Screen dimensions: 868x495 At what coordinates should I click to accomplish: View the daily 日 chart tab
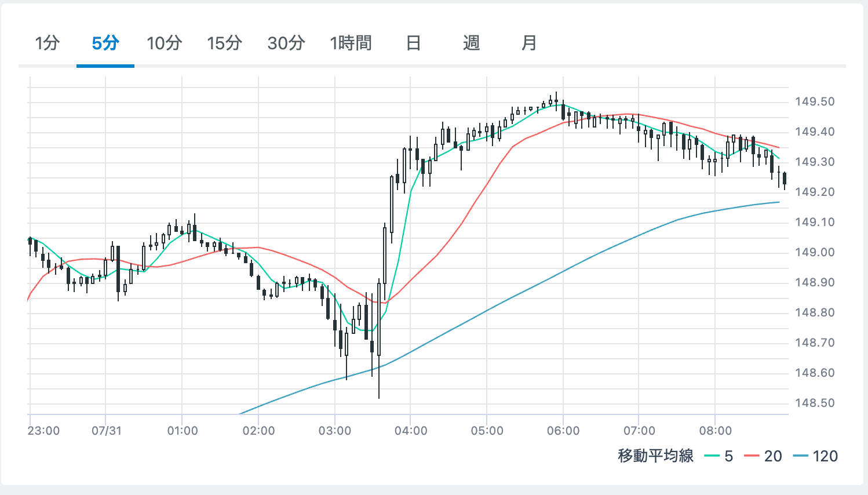413,43
